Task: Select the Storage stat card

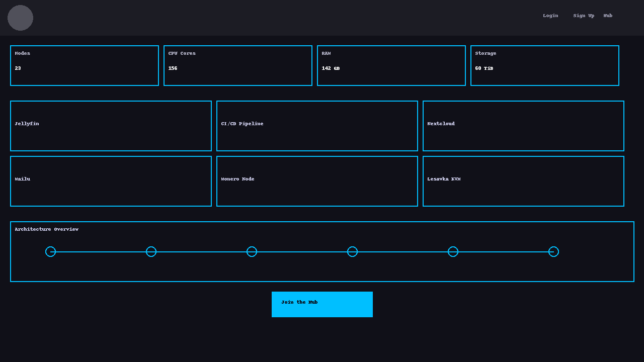Action: (545, 66)
